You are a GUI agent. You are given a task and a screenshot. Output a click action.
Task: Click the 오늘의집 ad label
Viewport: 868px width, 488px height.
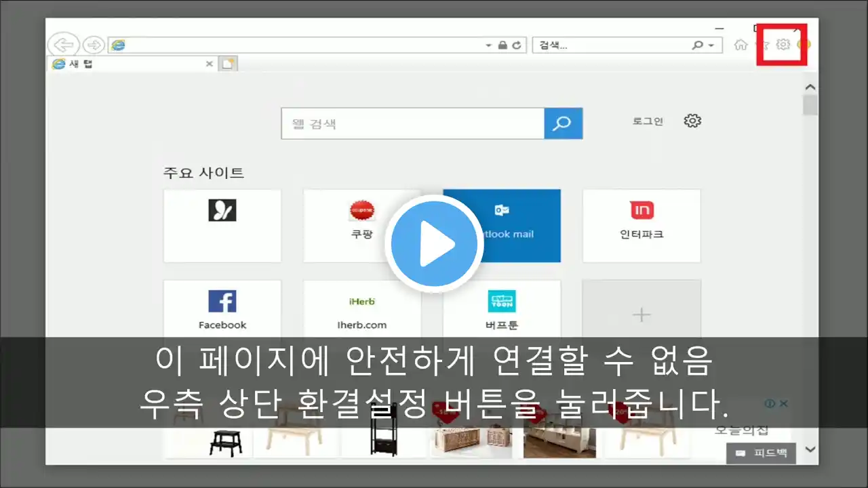[x=741, y=431]
